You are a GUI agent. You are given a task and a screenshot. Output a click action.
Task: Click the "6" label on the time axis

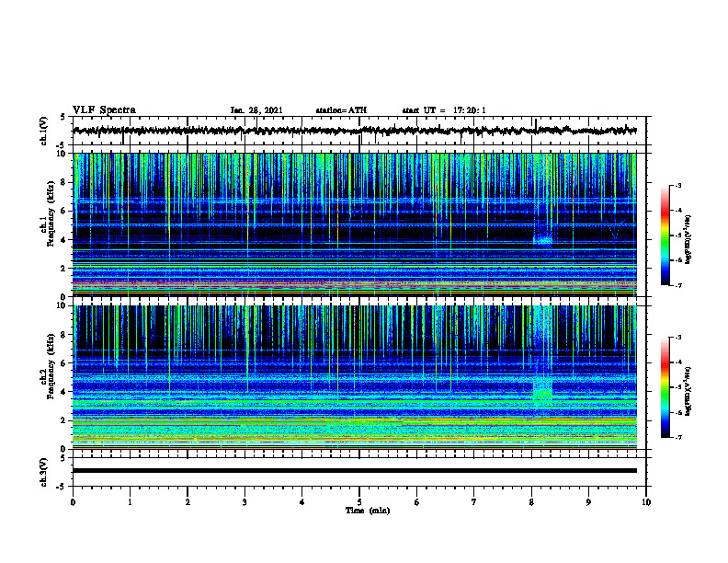tap(417, 502)
